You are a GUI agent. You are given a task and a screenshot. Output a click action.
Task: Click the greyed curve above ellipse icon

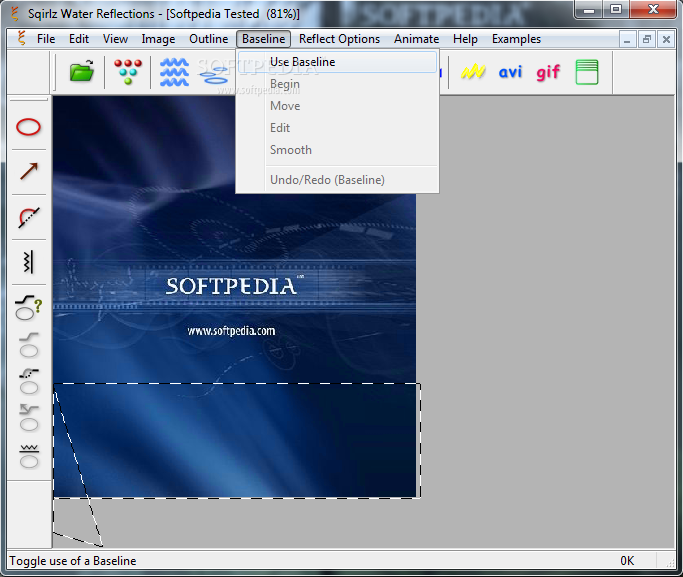pyautogui.click(x=29, y=345)
